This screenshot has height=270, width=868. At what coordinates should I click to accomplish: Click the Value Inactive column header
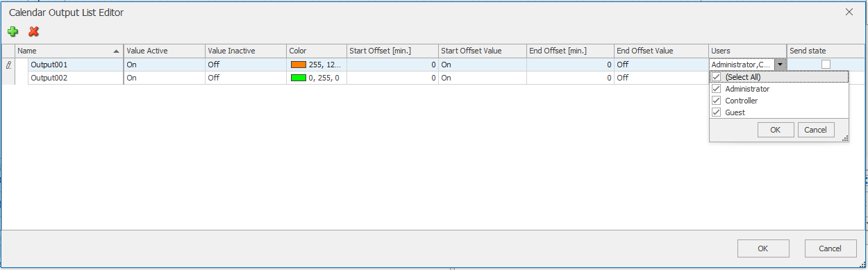point(245,51)
